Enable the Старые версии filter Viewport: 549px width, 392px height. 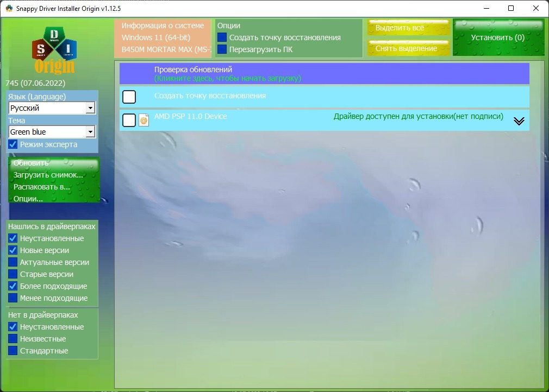(13, 274)
